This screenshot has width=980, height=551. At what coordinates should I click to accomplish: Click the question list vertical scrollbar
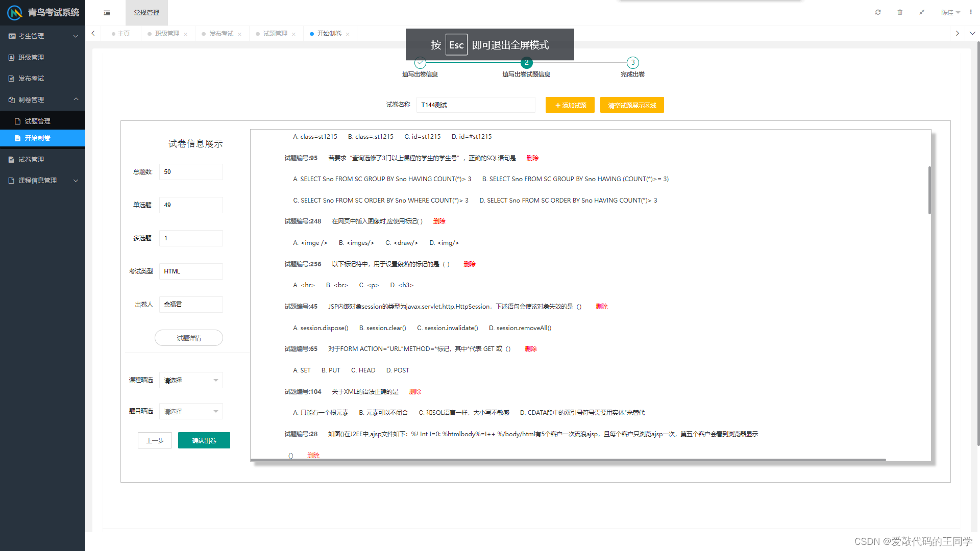[929, 190]
